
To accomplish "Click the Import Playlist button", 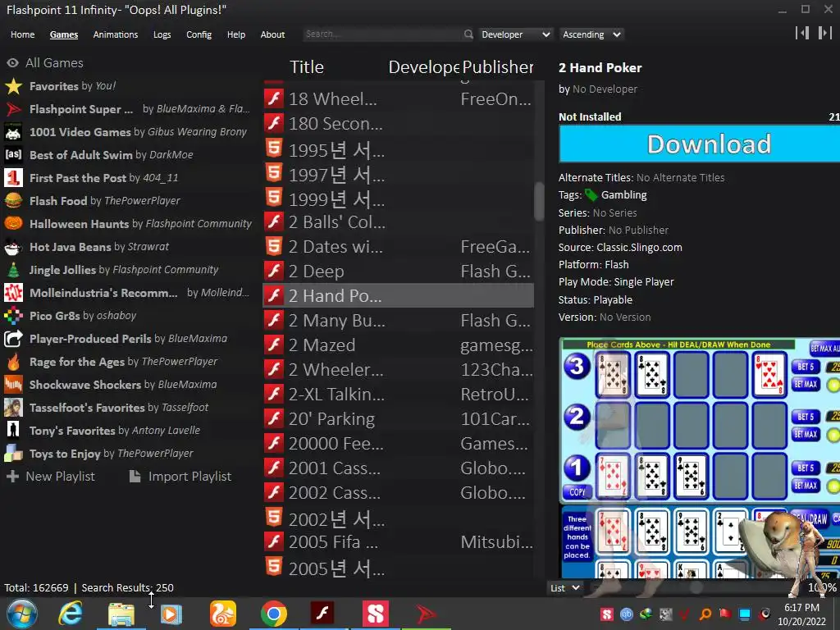I will tap(180, 477).
